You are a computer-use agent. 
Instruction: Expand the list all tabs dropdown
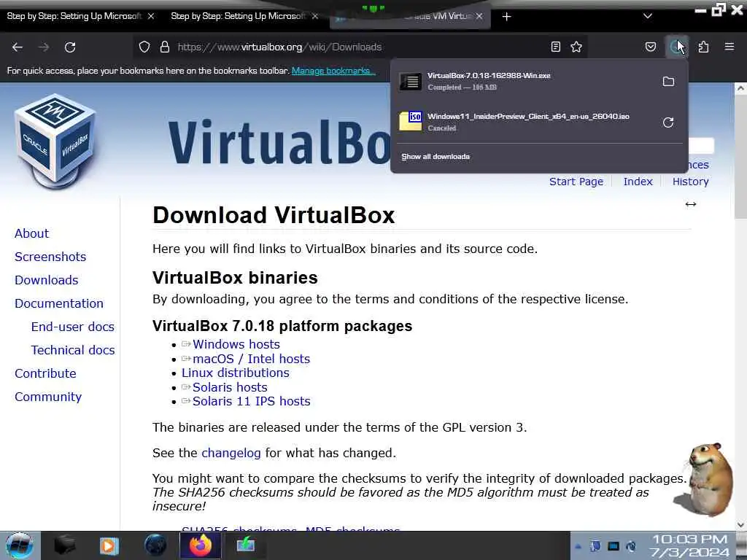[648, 16]
